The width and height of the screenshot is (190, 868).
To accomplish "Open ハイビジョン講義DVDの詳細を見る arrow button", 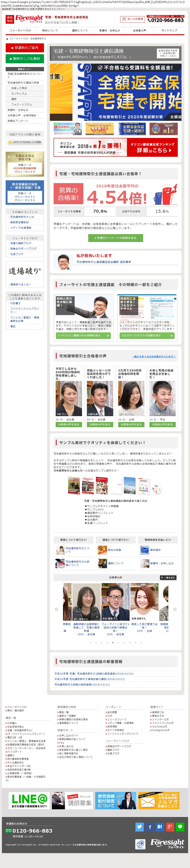I will [83, 335].
